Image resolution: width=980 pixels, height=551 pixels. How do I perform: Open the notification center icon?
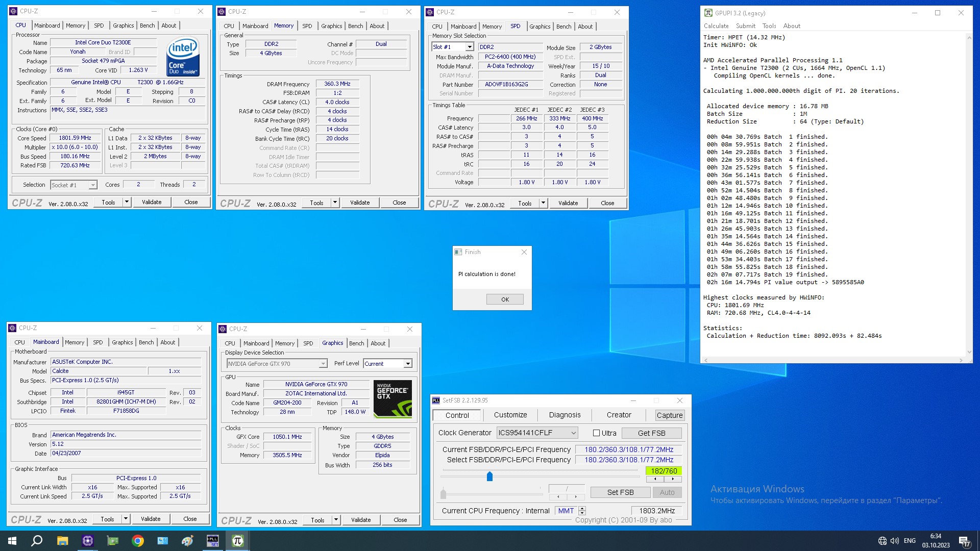coord(965,541)
